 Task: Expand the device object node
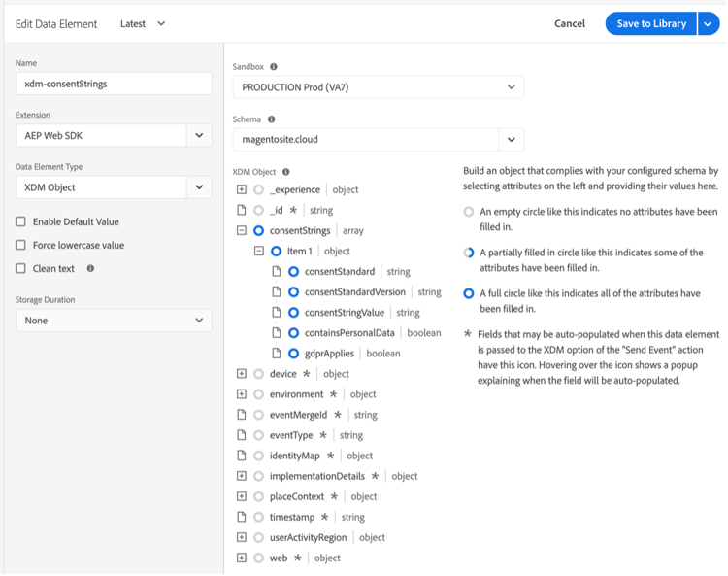(242, 374)
